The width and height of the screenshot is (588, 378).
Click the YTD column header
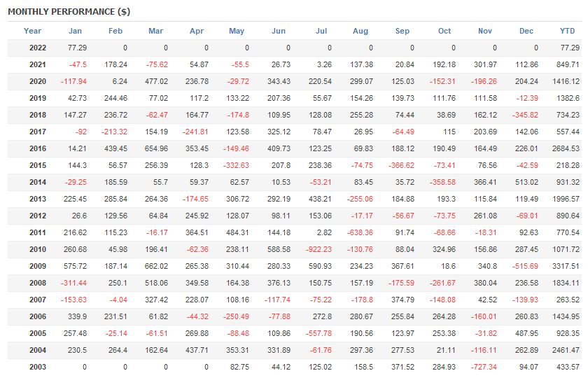(568, 31)
